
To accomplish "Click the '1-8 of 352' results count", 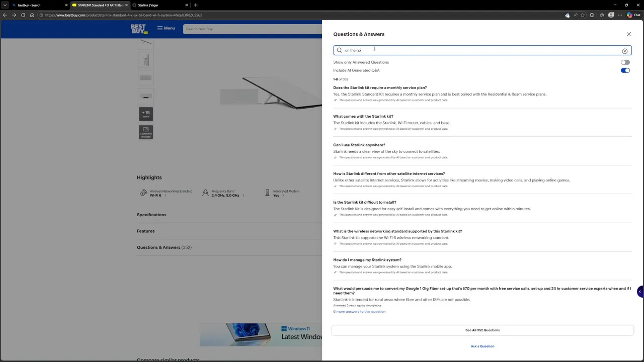I will coord(341,79).
